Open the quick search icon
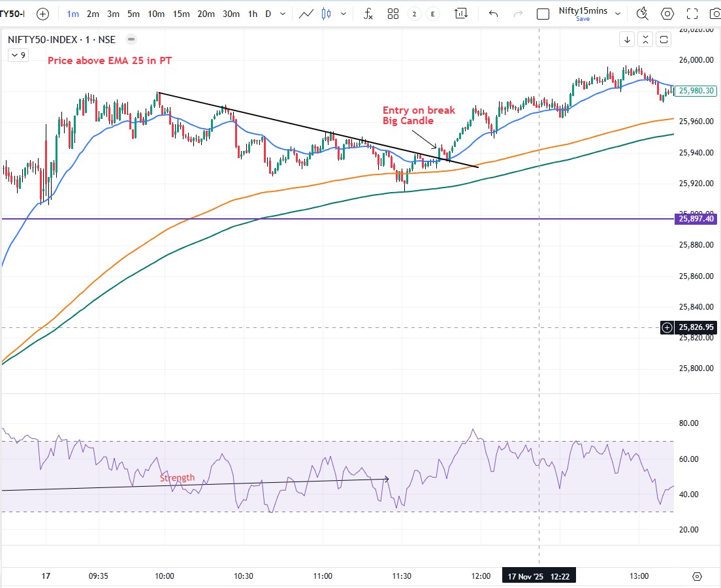 coord(643,14)
